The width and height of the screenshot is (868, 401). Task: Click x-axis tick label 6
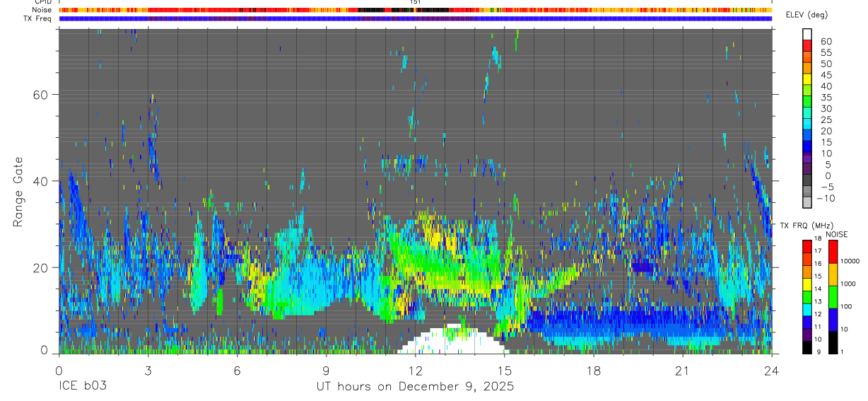pos(237,370)
